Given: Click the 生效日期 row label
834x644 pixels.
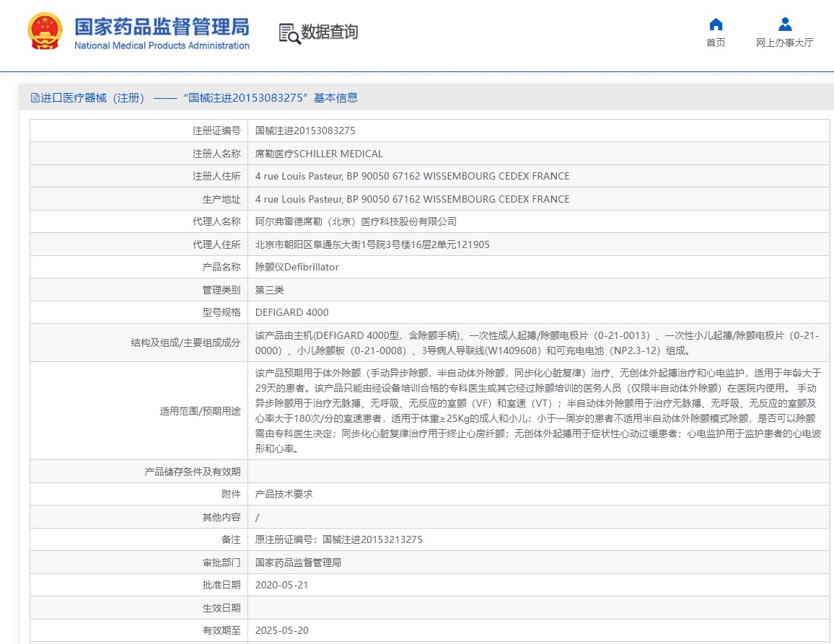Looking at the screenshot, I should pos(221,608).
